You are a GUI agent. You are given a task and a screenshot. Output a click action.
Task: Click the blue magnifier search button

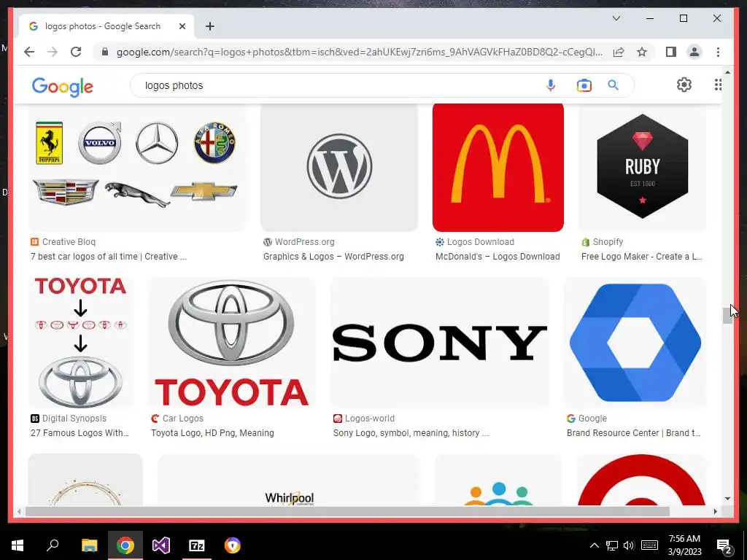[x=613, y=85]
